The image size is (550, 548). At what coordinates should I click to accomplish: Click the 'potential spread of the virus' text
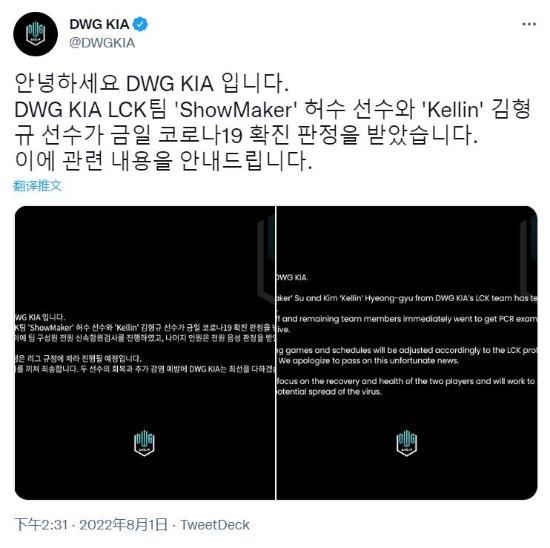329,392
